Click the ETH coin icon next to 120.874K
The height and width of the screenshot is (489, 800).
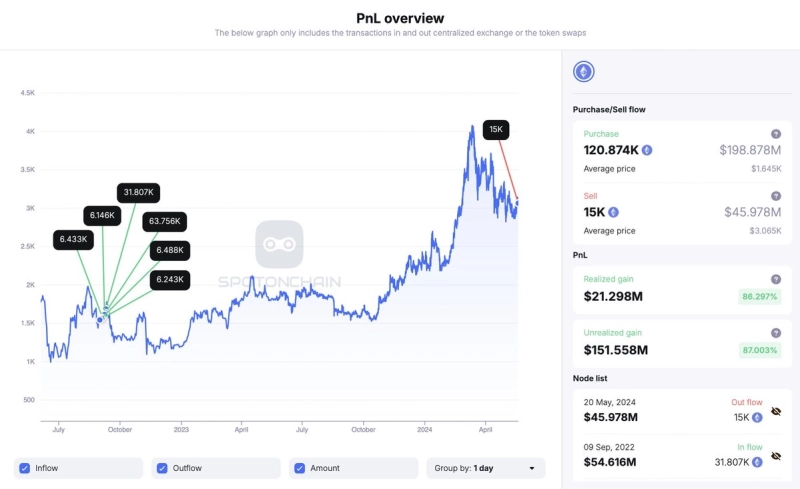(647, 150)
